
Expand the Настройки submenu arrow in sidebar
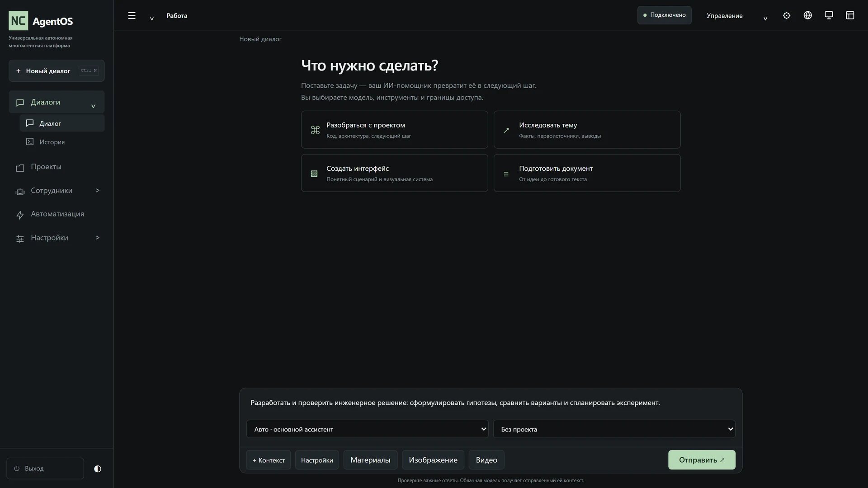click(97, 238)
